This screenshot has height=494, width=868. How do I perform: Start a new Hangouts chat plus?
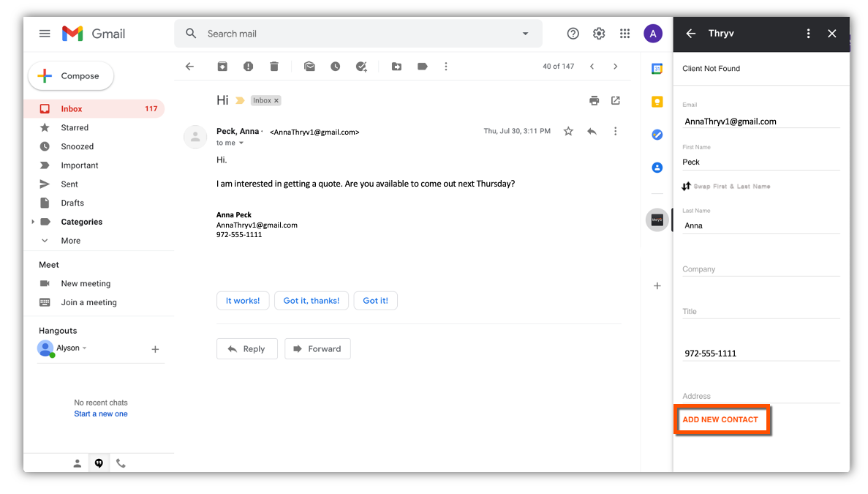click(155, 349)
